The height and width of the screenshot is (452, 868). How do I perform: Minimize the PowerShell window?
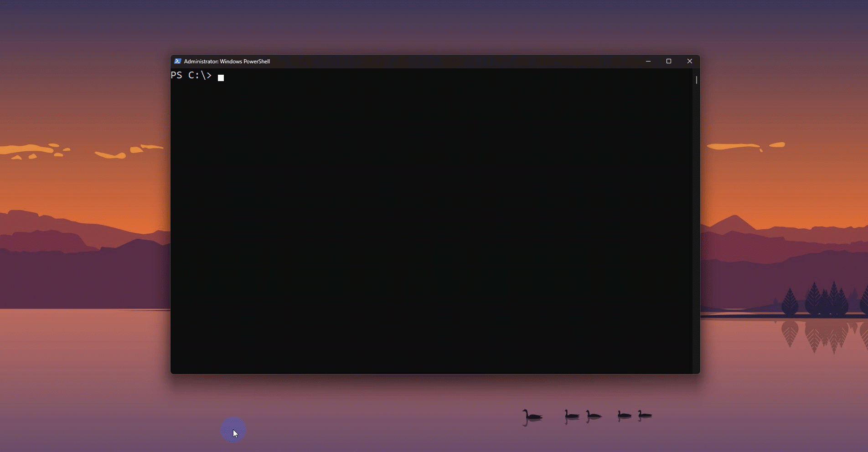point(648,61)
